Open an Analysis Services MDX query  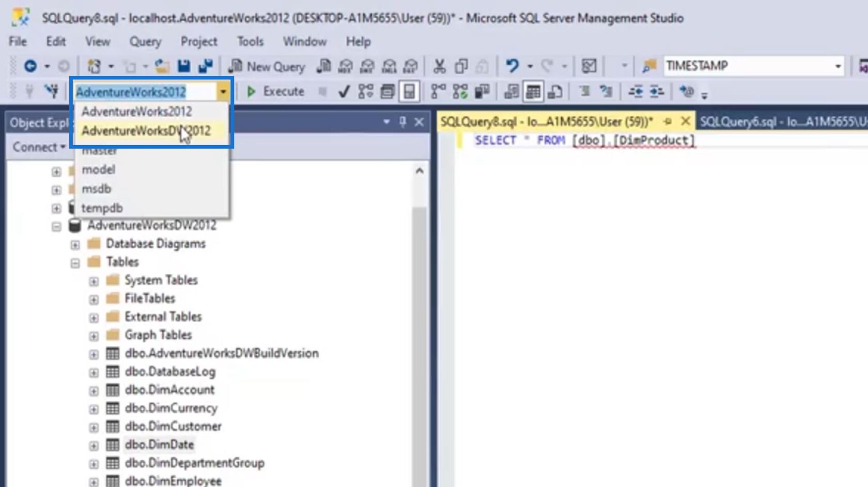346,66
